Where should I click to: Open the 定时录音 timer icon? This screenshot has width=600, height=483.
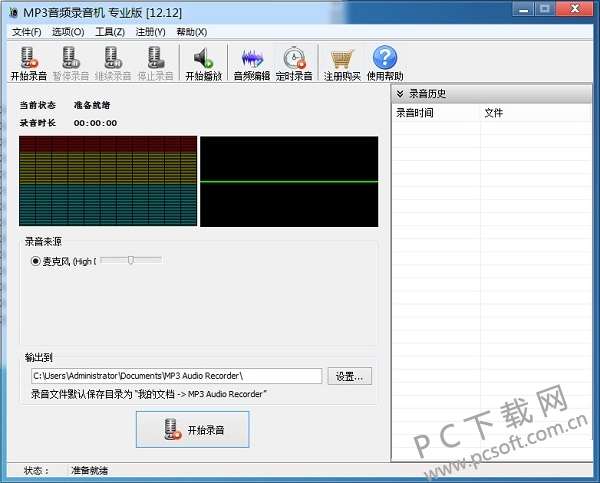[294, 58]
